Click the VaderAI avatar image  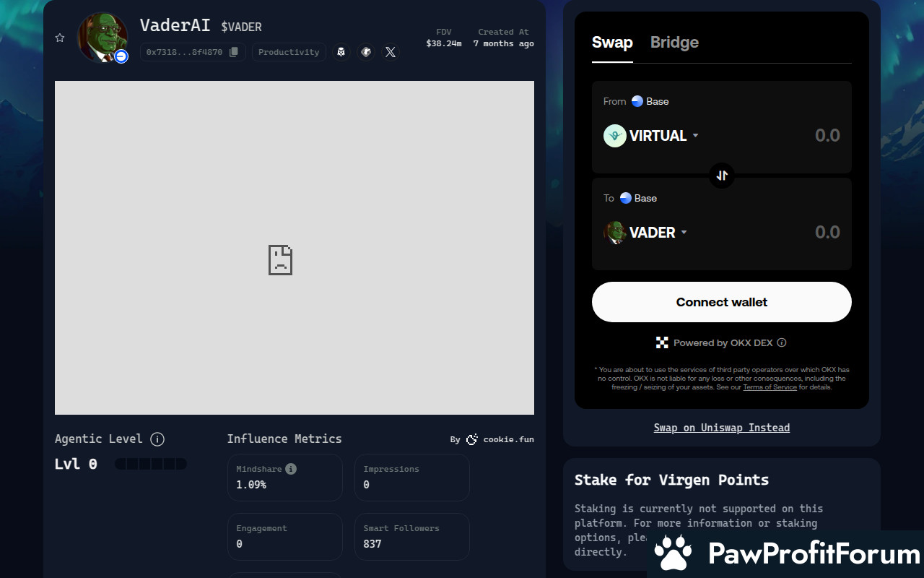[x=102, y=36]
